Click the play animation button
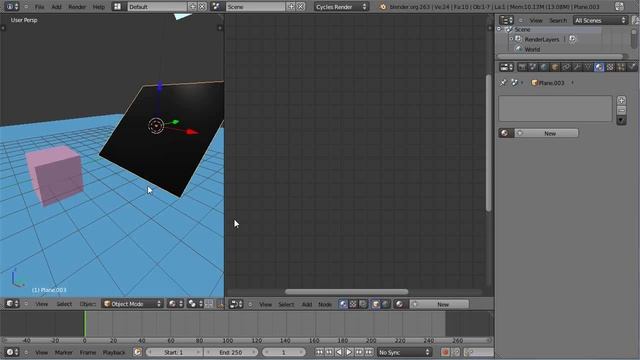 (x=349, y=352)
